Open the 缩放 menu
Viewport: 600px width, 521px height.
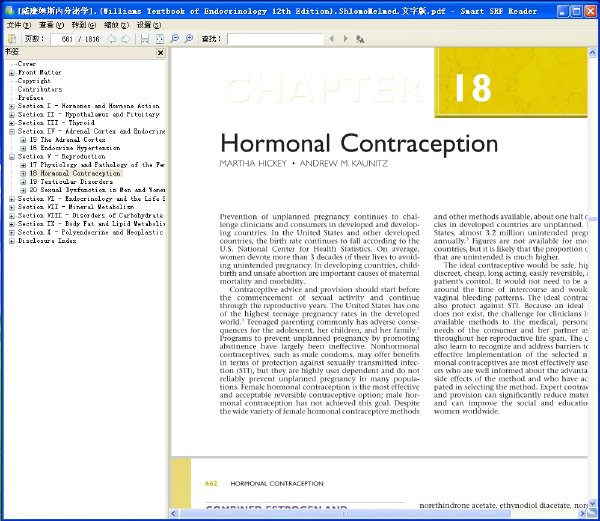point(116,25)
